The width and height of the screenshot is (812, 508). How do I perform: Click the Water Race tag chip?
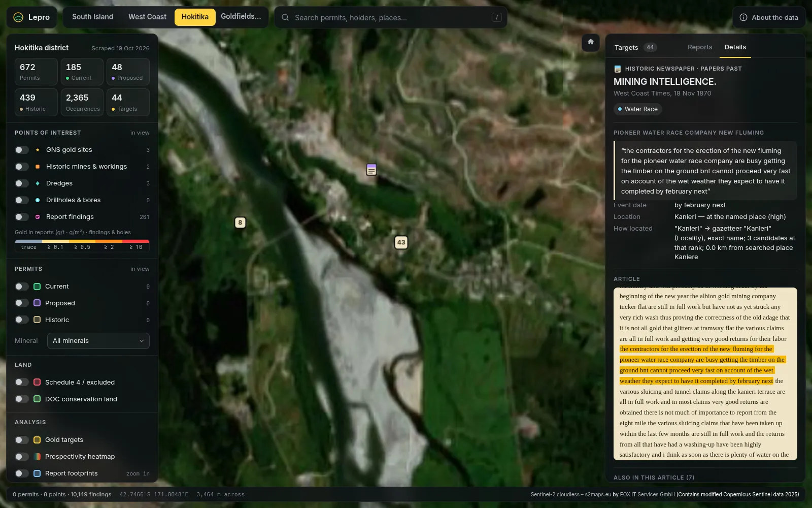point(637,109)
